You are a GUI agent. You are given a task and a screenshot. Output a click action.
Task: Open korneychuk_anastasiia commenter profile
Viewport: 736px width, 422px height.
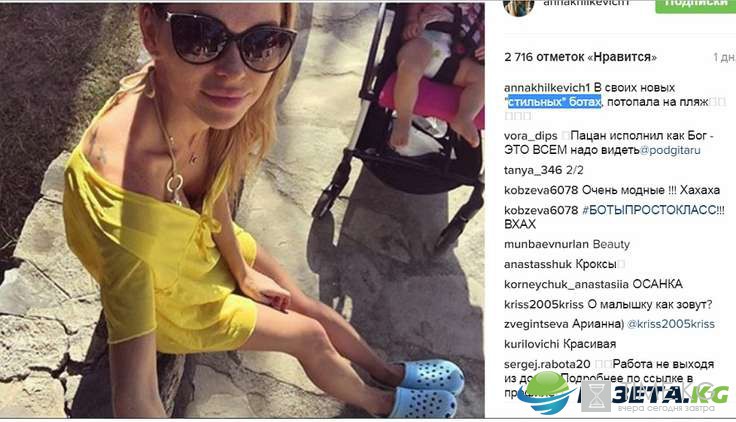[x=566, y=285]
